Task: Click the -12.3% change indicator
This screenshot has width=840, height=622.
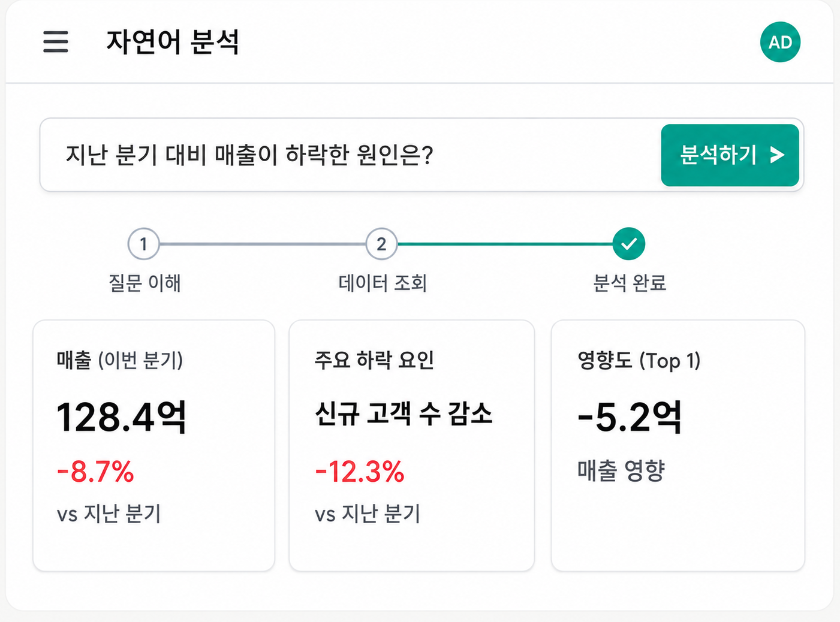Action: (360, 472)
